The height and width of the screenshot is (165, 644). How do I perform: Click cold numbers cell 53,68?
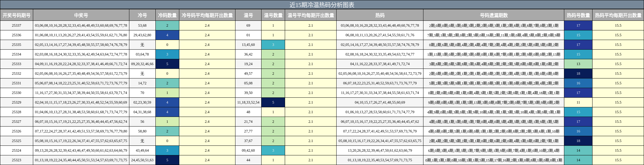pyautogui.click(x=142, y=25)
